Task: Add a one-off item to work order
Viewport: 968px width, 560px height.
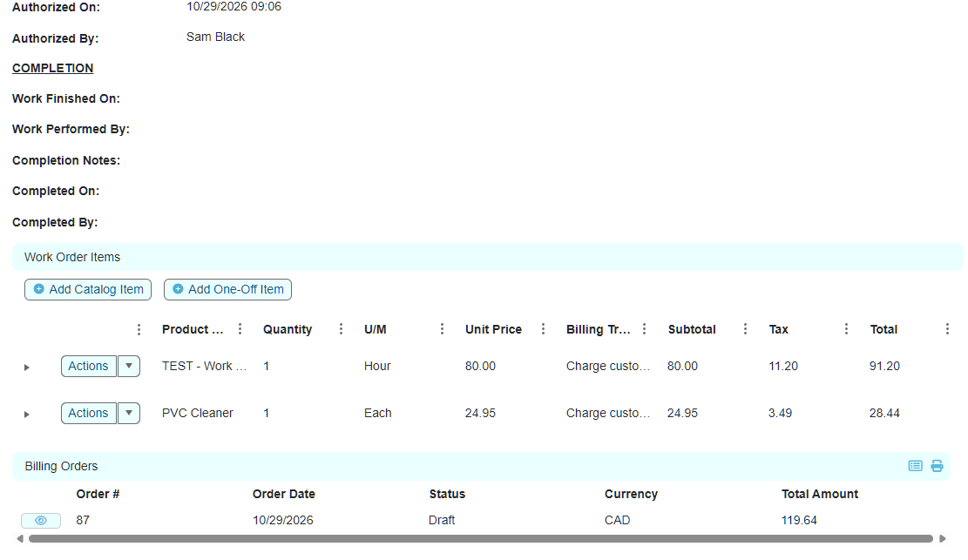Action: point(227,289)
